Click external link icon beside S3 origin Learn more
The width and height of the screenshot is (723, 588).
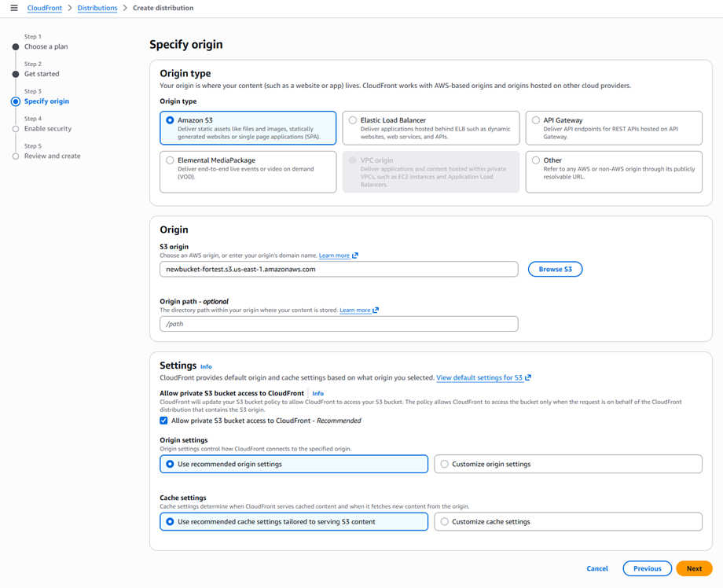[356, 255]
